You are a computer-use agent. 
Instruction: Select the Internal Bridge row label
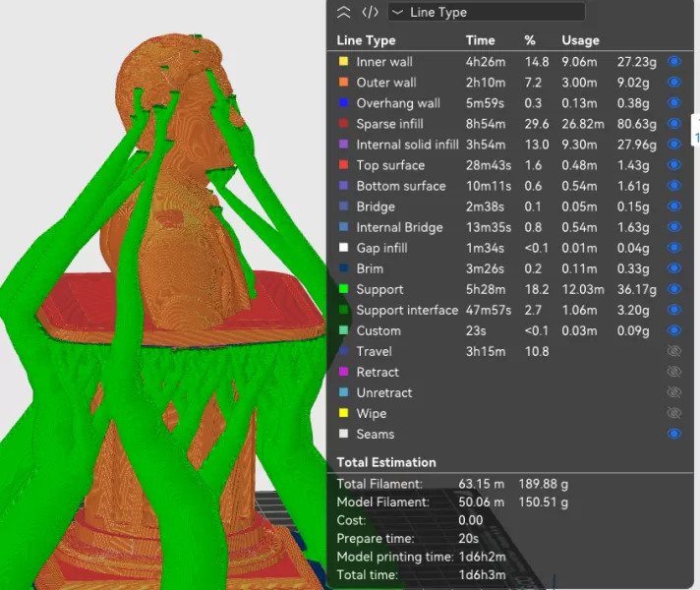[x=399, y=227]
